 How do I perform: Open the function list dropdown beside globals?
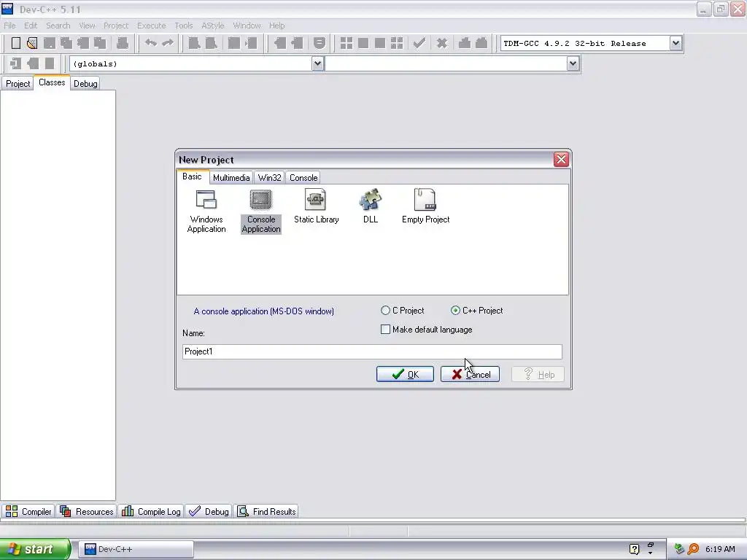[573, 63]
